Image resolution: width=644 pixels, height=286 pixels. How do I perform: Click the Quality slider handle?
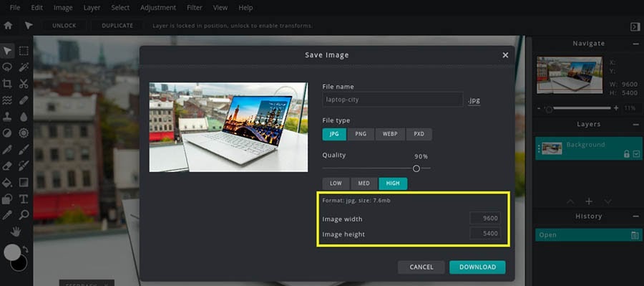click(x=416, y=168)
